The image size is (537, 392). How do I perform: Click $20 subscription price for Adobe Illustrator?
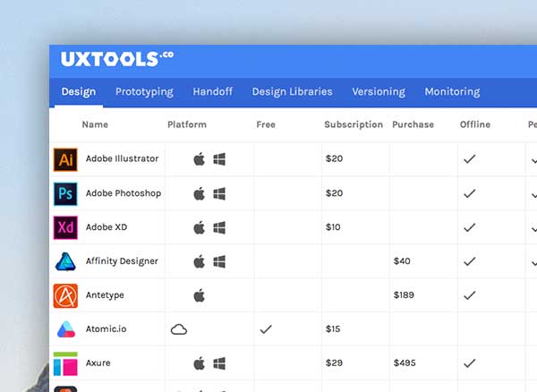334,158
